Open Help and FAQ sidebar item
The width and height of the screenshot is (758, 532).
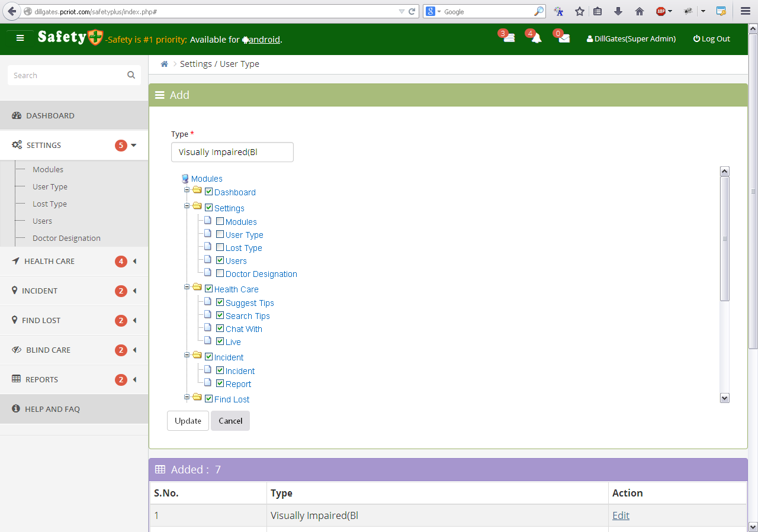tap(74, 409)
